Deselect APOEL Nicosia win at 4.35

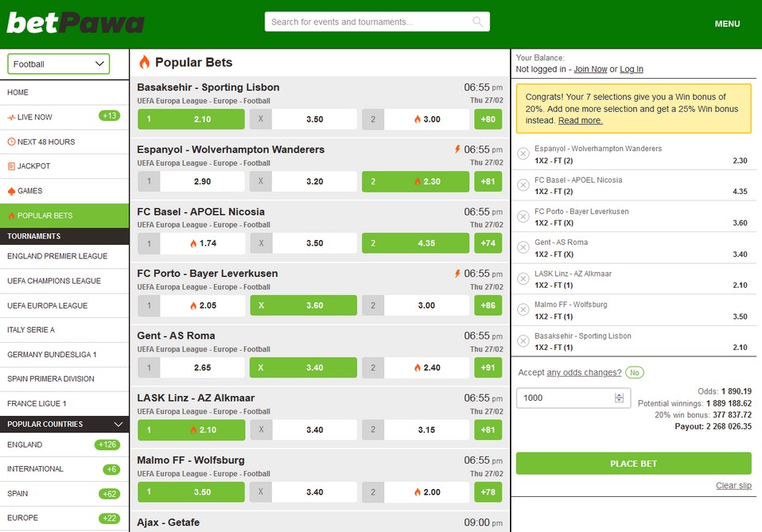click(x=415, y=243)
